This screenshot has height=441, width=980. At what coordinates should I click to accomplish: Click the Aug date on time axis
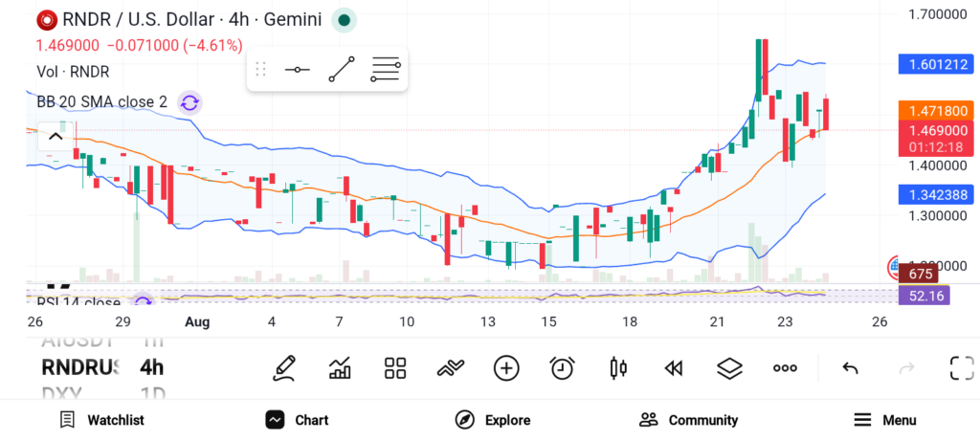[x=197, y=322]
